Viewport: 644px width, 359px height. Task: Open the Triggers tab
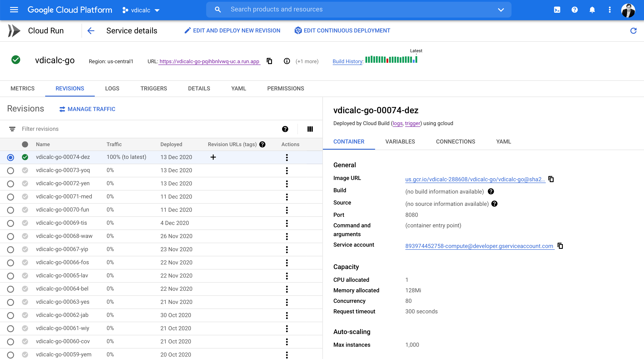tap(154, 89)
